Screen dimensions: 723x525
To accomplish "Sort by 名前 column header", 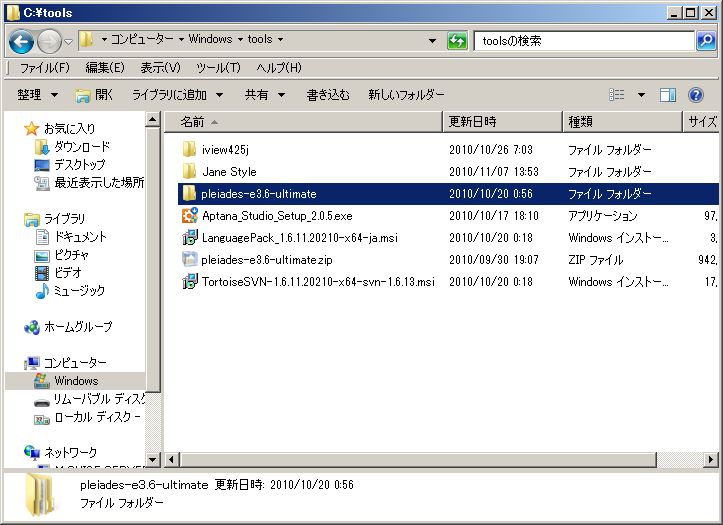I will pos(303,122).
